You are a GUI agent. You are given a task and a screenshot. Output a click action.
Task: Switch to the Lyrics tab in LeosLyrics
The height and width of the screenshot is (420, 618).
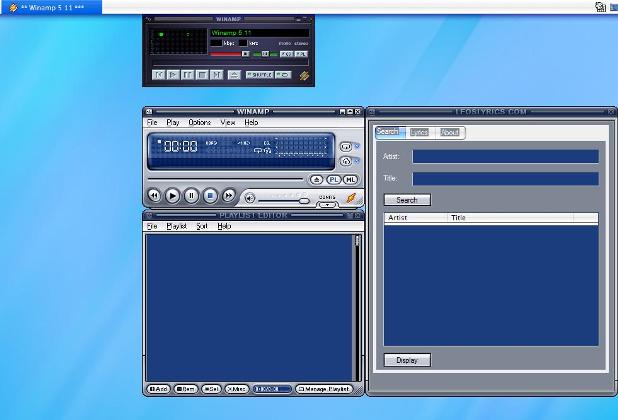pos(419,132)
